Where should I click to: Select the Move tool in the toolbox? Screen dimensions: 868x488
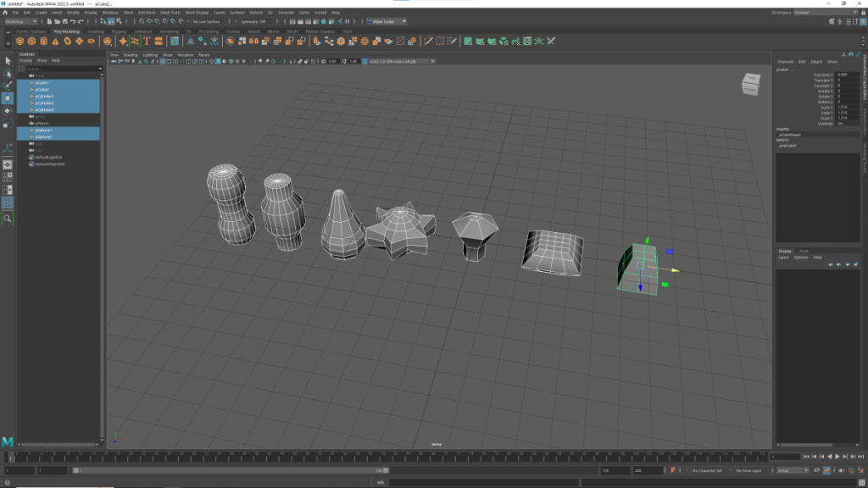8,98
